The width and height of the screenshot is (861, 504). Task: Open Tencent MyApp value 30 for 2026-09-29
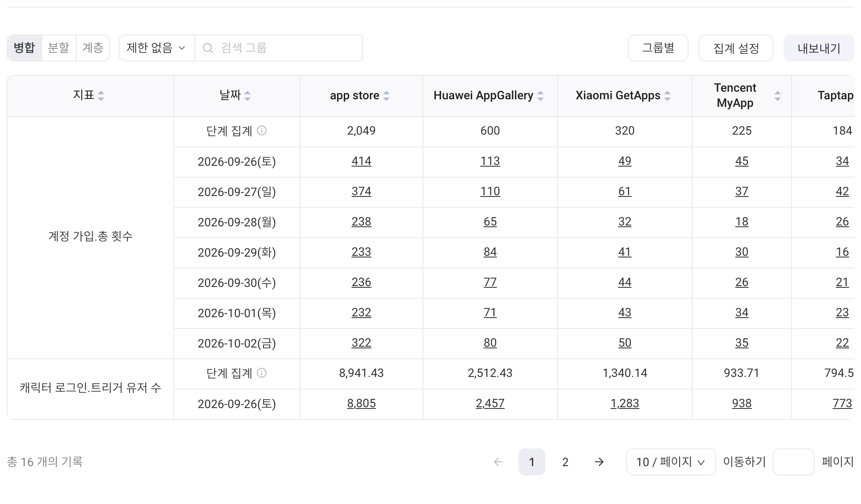742,252
